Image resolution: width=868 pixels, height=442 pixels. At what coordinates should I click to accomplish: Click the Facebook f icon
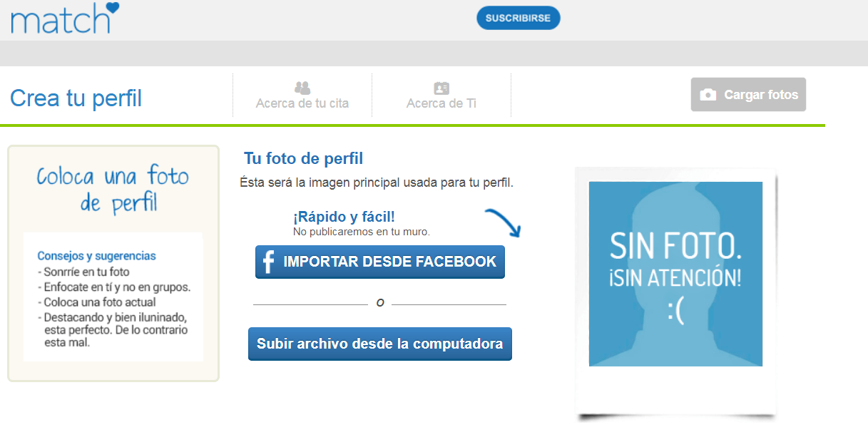(x=269, y=262)
